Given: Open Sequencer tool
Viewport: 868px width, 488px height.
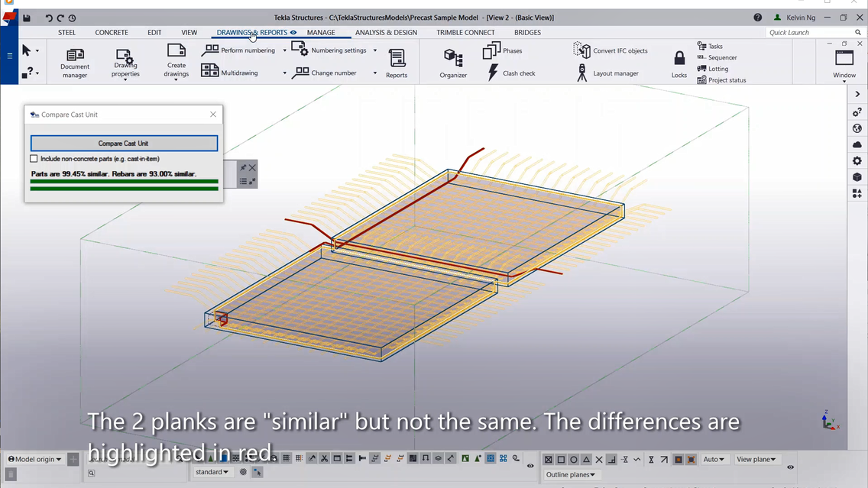Looking at the screenshot, I should pyautogui.click(x=717, y=57).
